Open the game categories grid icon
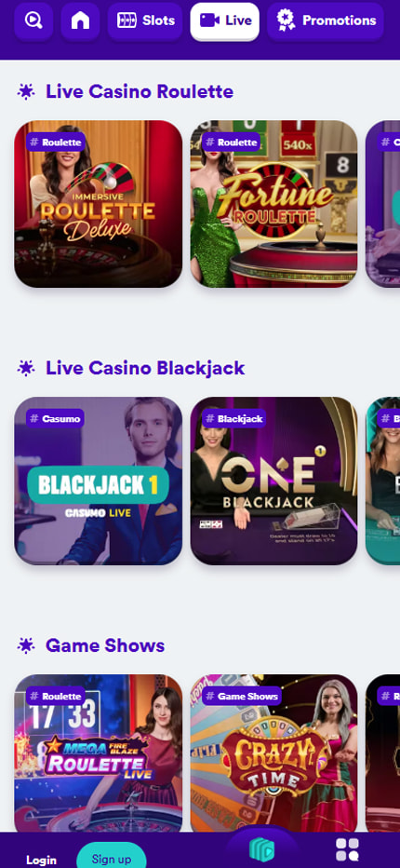Screen dimensions: 400x868 pos(347,849)
